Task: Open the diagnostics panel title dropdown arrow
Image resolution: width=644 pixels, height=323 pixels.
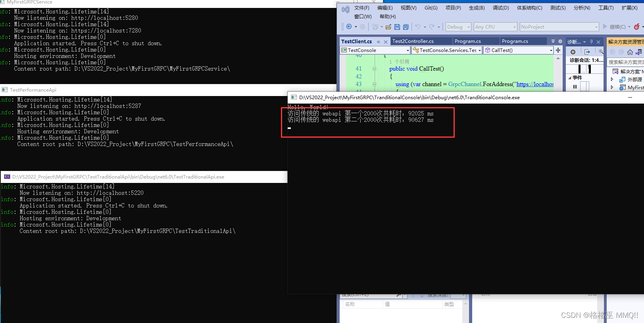Action: tap(584, 42)
